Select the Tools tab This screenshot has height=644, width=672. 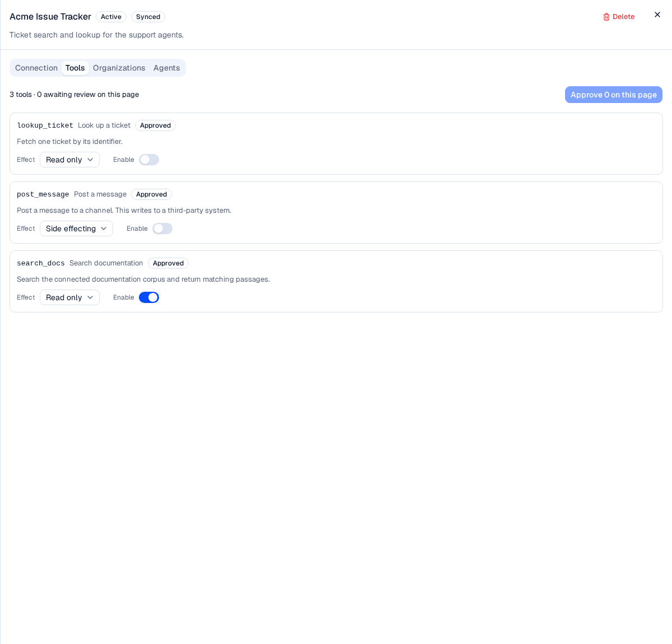75,68
